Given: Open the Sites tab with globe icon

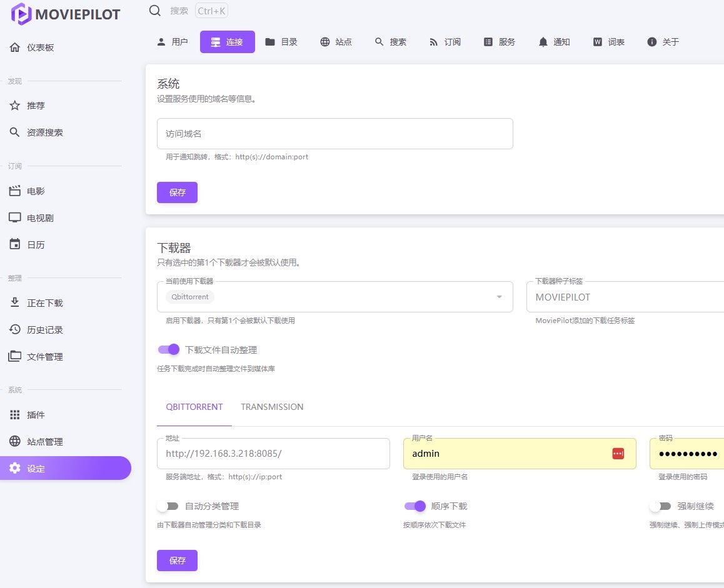Looking at the screenshot, I should 336,42.
